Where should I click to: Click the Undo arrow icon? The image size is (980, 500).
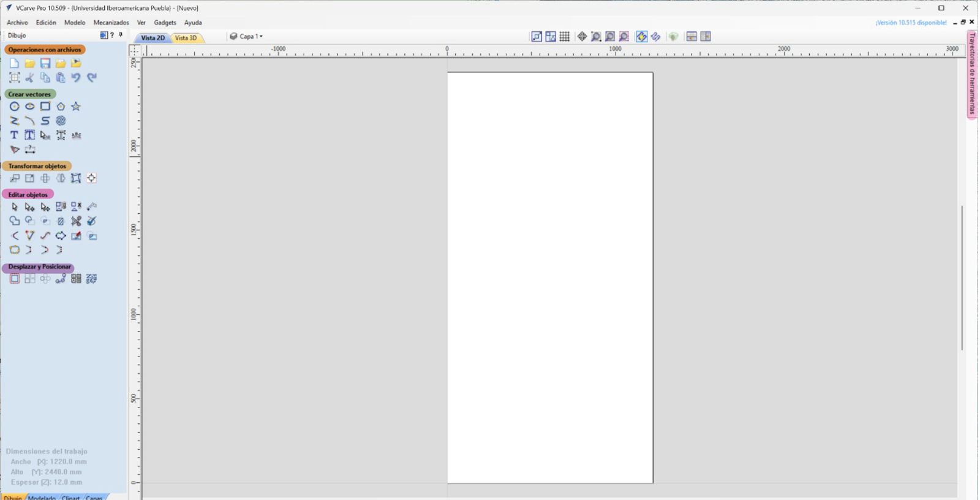(76, 78)
